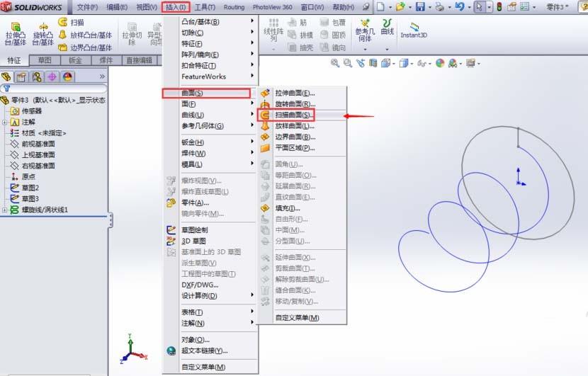Open the 视图(V) menu
Viewport: 588px width, 376px height.
[x=147, y=7]
